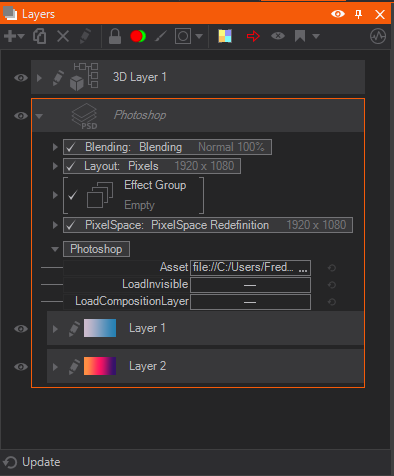Collapse the Photoshop properties section arrow

pos(55,249)
